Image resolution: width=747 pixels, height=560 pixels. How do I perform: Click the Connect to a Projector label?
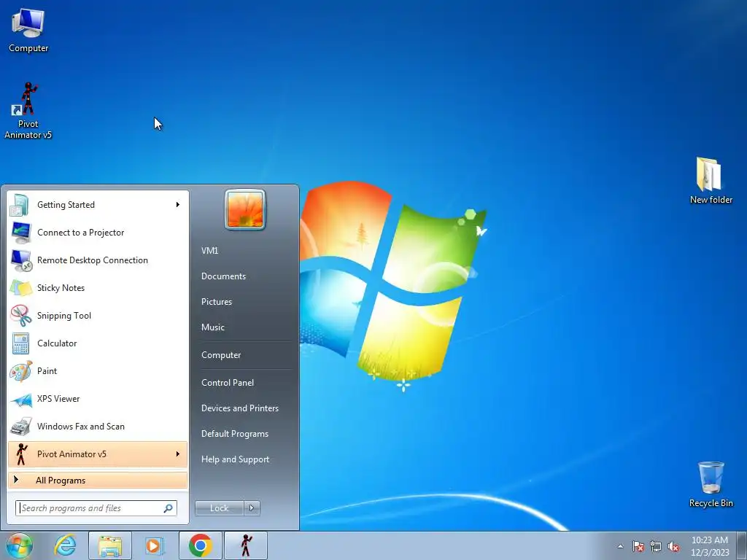click(x=80, y=233)
